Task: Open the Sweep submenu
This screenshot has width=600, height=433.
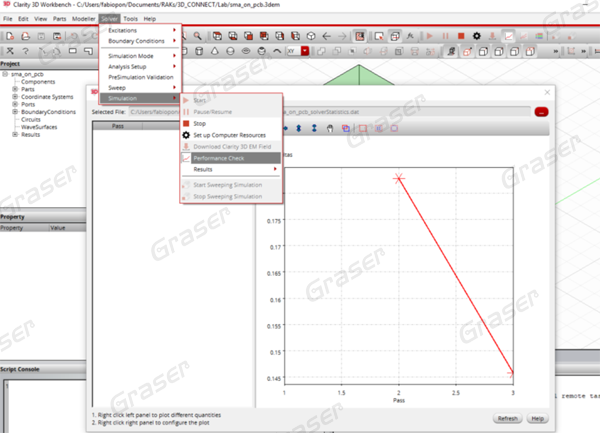Action: pos(140,88)
